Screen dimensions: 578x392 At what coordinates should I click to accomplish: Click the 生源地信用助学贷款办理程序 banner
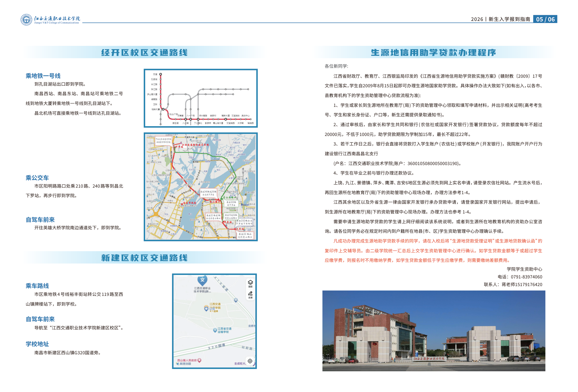pyautogui.click(x=433, y=52)
